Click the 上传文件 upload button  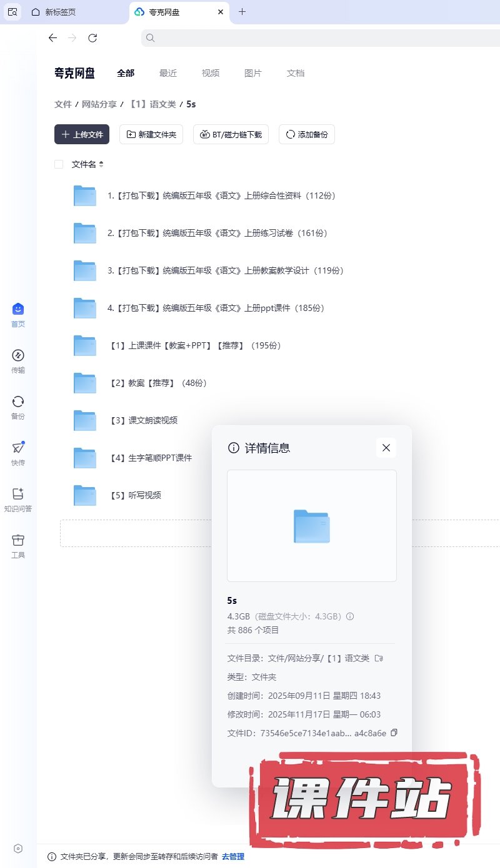point(82,134)
